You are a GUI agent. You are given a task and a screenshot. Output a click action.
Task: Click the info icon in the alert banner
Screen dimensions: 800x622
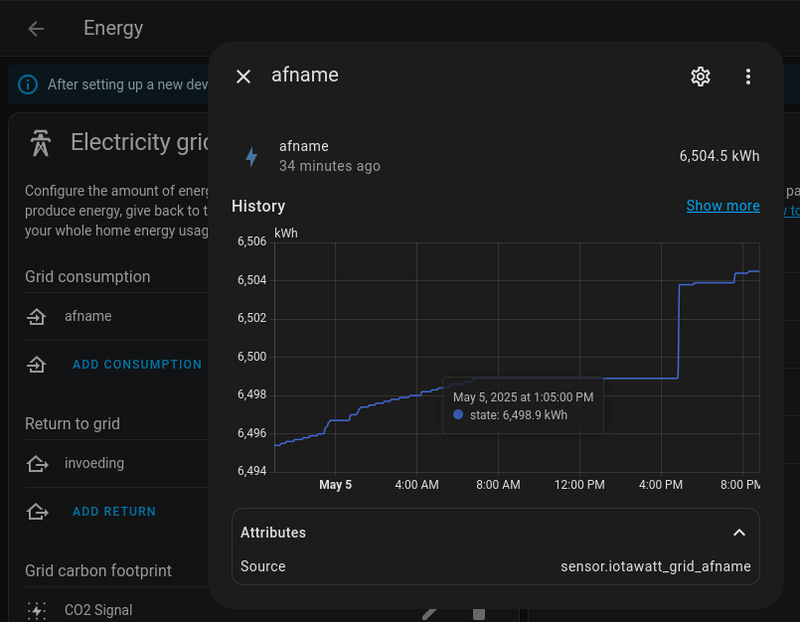point(29,85)
